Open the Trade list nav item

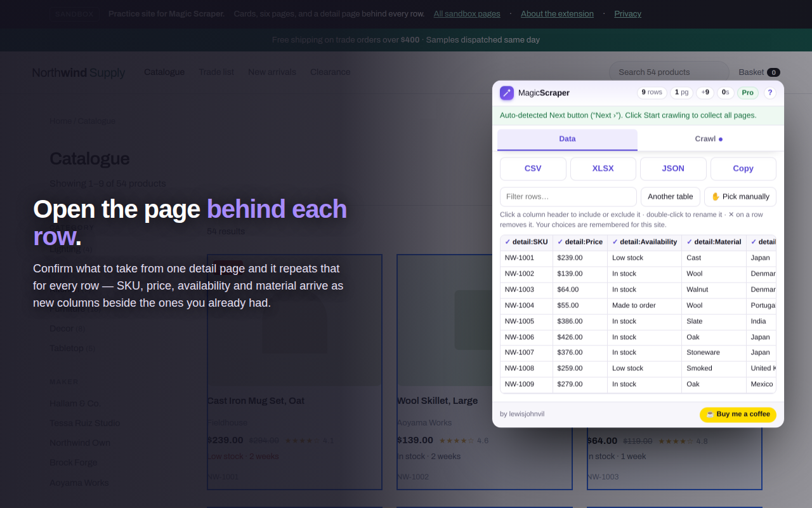tap(216, 72)
